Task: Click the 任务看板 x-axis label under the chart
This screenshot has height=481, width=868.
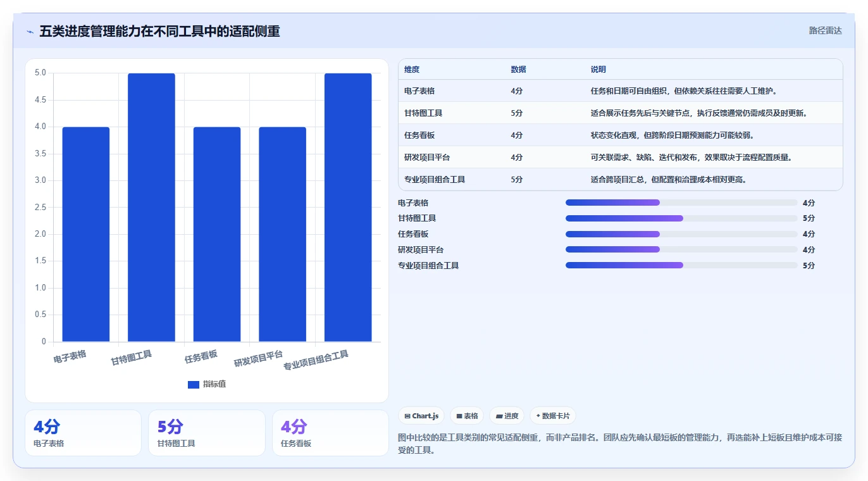Action: [x=201, y=356]
